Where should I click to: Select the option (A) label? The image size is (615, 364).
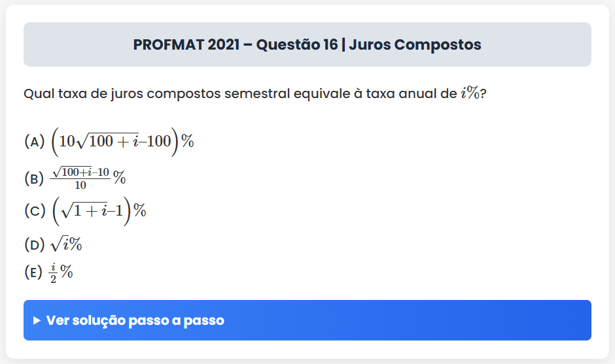pos(34,141)
